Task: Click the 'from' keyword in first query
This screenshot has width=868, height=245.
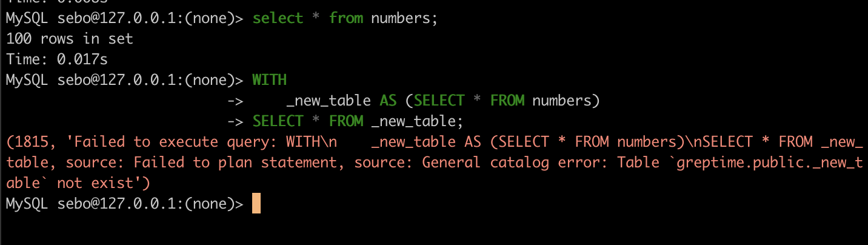Action: tap(346, 18)
